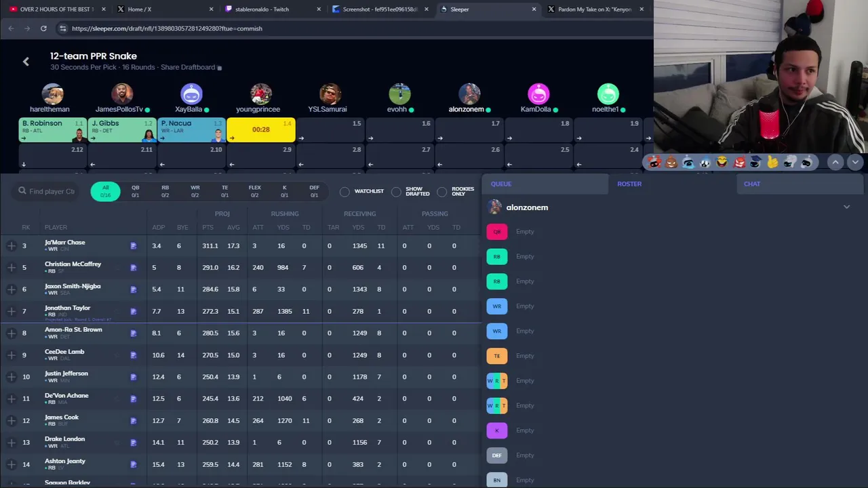Viewport: 868px width, 488px height.
Task: Show all positions with All filter
Action: (105, 191)
